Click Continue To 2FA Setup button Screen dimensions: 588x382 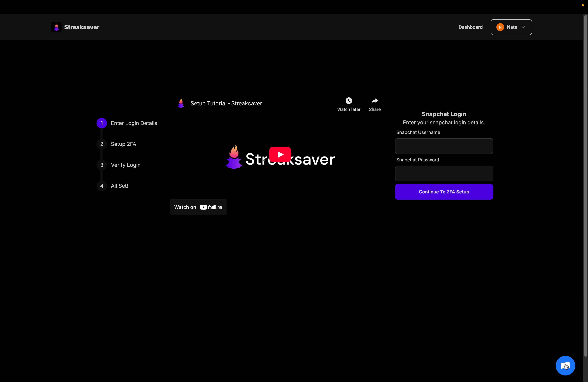[444, 192]
